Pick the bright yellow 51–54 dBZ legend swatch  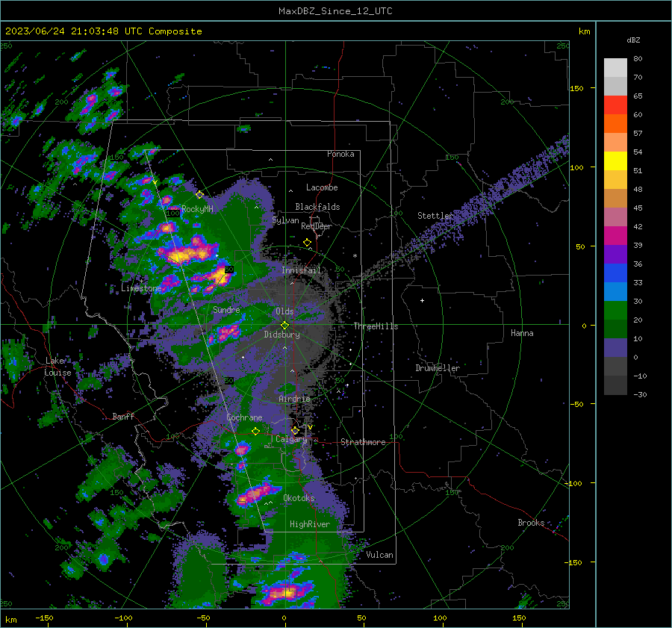point(615,161)
